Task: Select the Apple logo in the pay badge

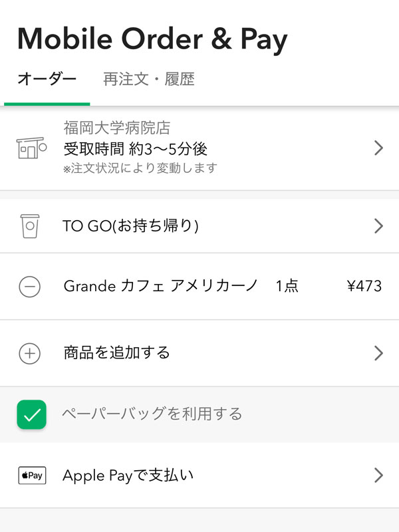Action: pos(24,475)
